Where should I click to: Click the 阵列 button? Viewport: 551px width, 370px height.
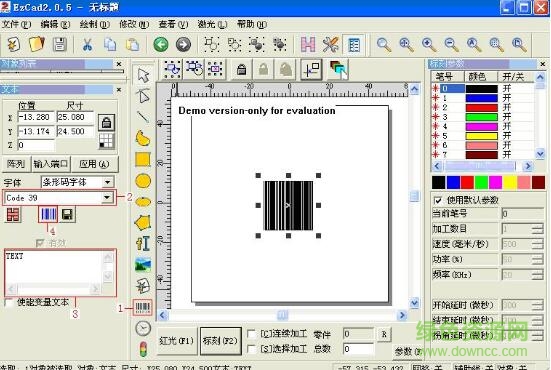pos(16,164)
